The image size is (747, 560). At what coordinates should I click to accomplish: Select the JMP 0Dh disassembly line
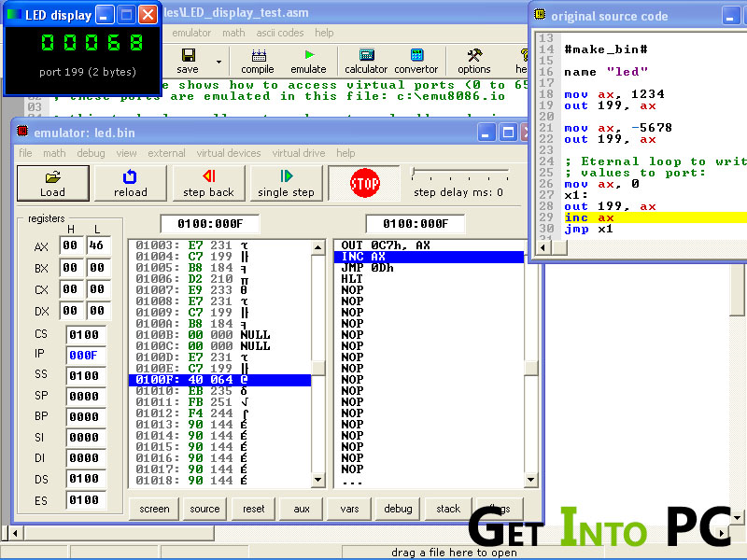429,268
